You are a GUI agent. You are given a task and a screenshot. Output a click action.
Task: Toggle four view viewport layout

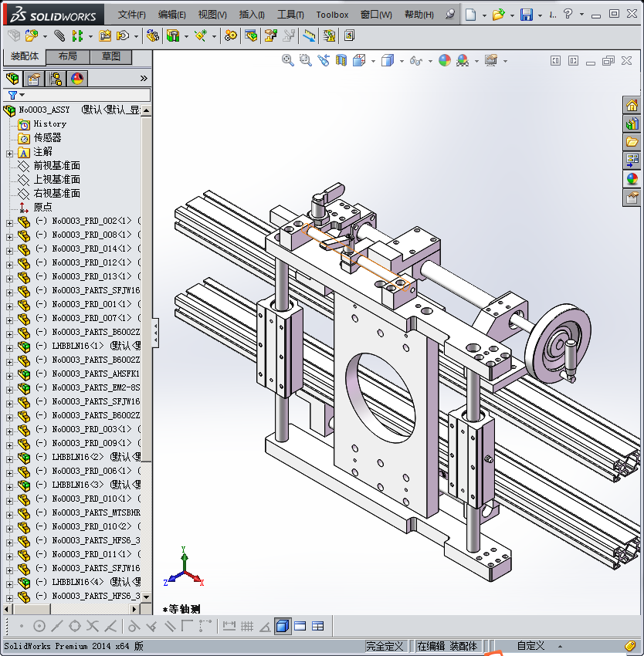tap(317, 626)
